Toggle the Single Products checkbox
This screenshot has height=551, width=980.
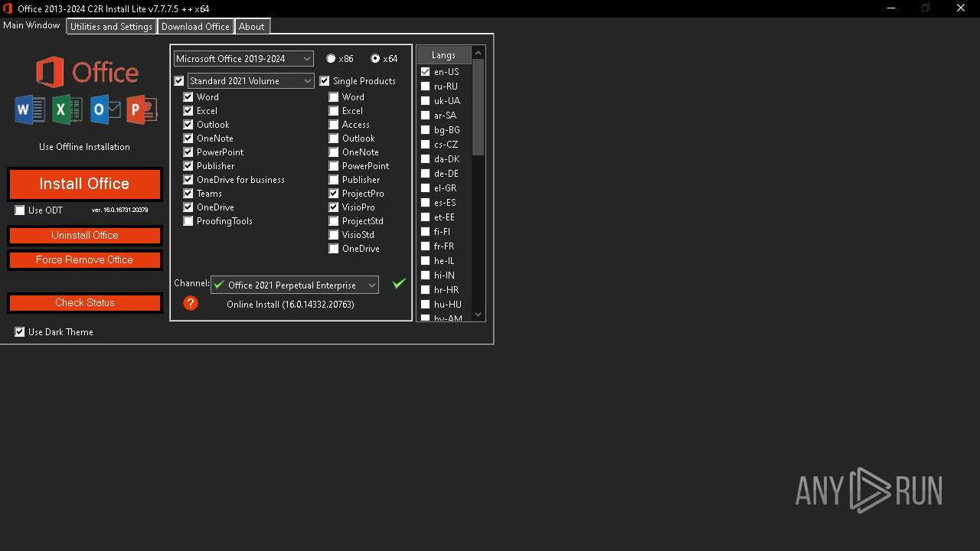pos(325,81)
